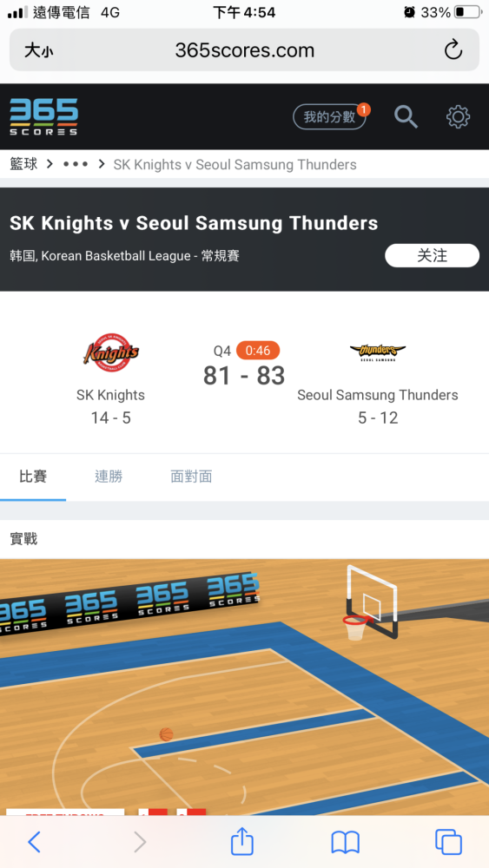Tap the search magnifier icon
Screen dimensions: 489x868
point(406,117)
